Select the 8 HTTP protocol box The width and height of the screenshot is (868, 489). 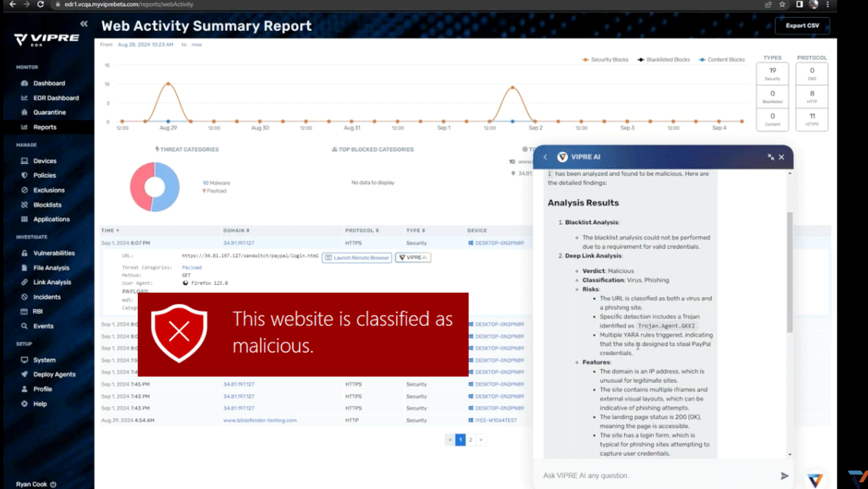812,97
